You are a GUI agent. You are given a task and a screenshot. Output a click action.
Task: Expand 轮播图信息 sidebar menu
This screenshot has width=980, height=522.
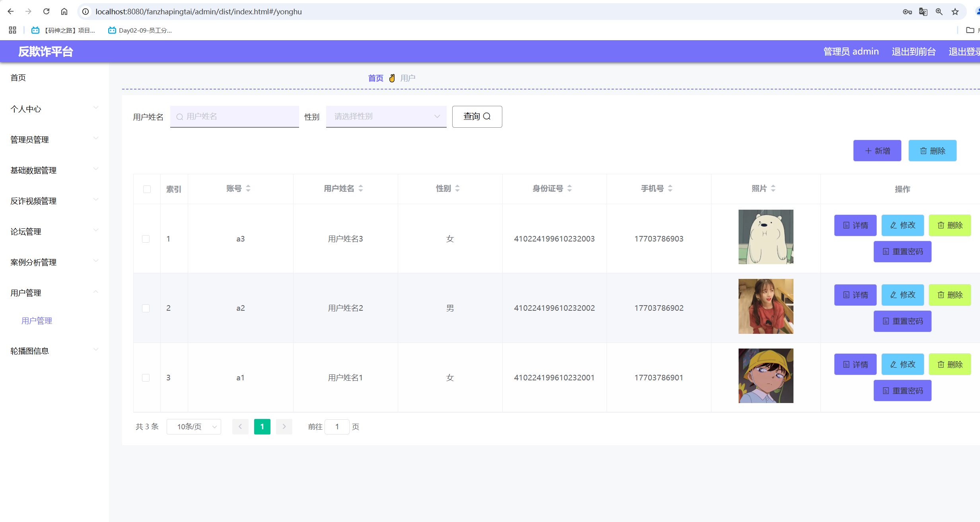coord(54,351)
